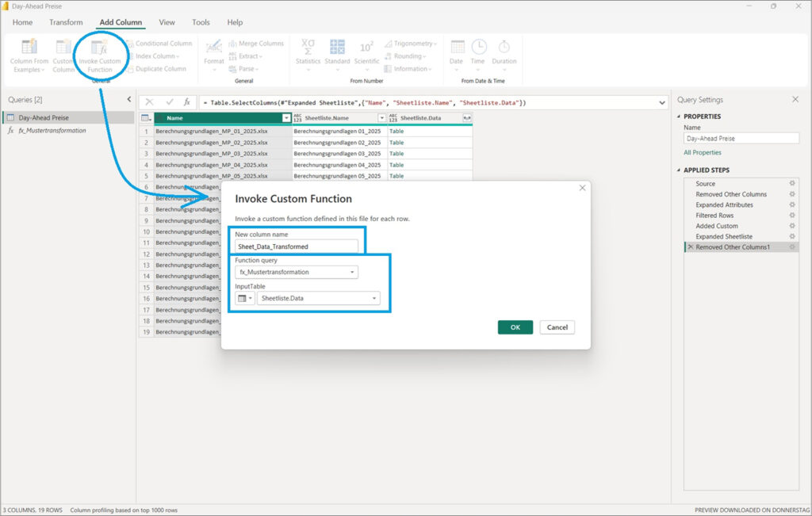Collapse the PROPERTIES section
The image size is (812, 516).
[679, 117]
